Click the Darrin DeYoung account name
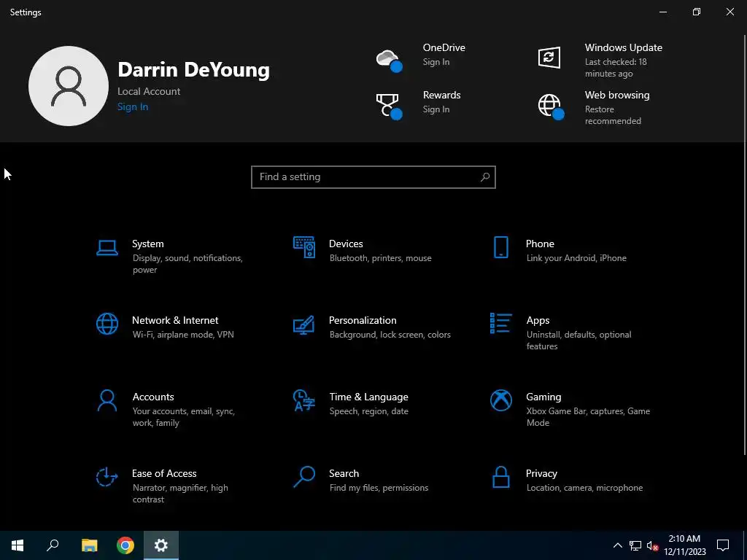Image resolution: width=747 pixels, height=560 pixels. (x=193, y=69)
